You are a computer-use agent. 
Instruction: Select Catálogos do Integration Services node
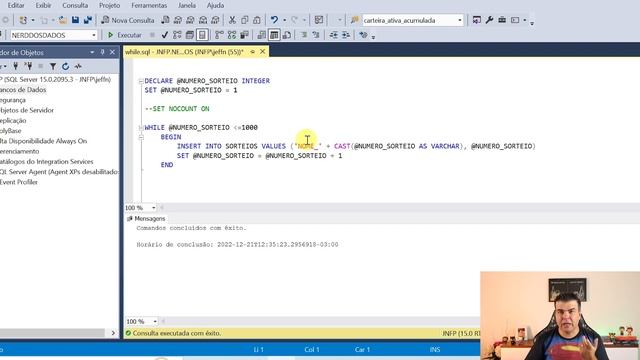coord(47,161)
